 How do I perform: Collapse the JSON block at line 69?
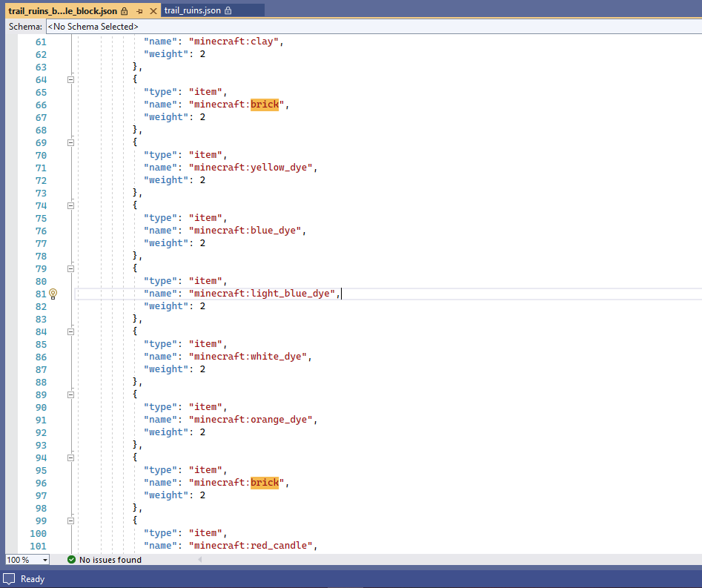click(71, 142)
